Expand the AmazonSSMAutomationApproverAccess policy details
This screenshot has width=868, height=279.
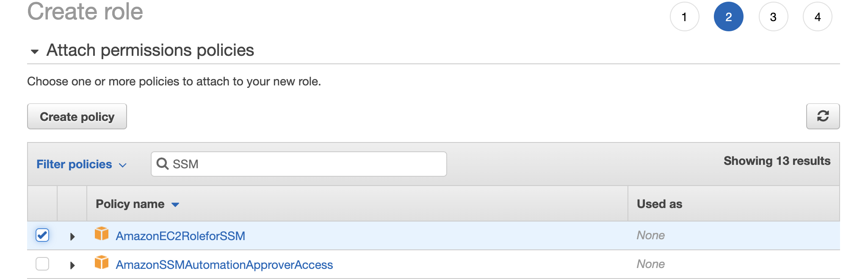coord(72,265)
